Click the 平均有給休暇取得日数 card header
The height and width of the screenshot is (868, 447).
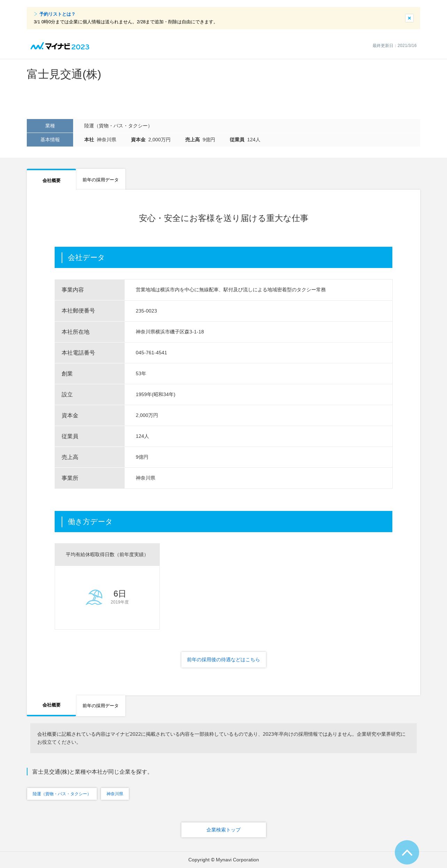click(107, 554)
